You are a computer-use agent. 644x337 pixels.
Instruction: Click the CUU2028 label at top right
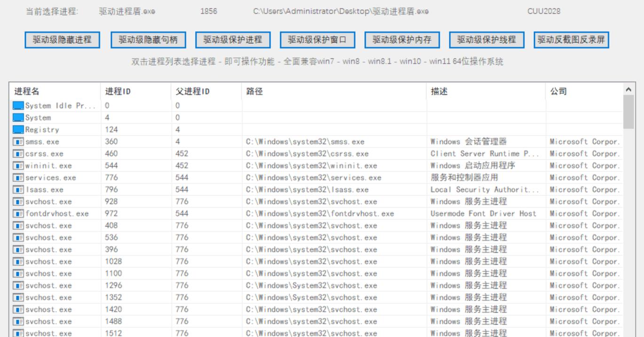pyautogui.click(x=544, y=11)
